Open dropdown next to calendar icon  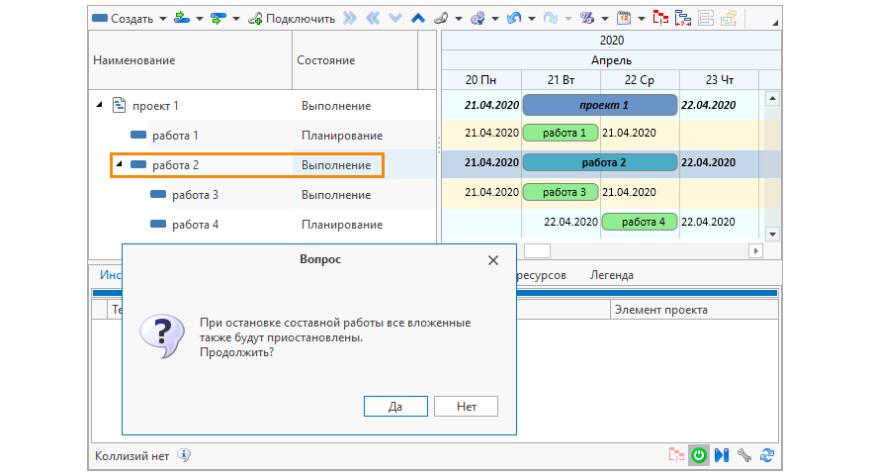[641, 18]
